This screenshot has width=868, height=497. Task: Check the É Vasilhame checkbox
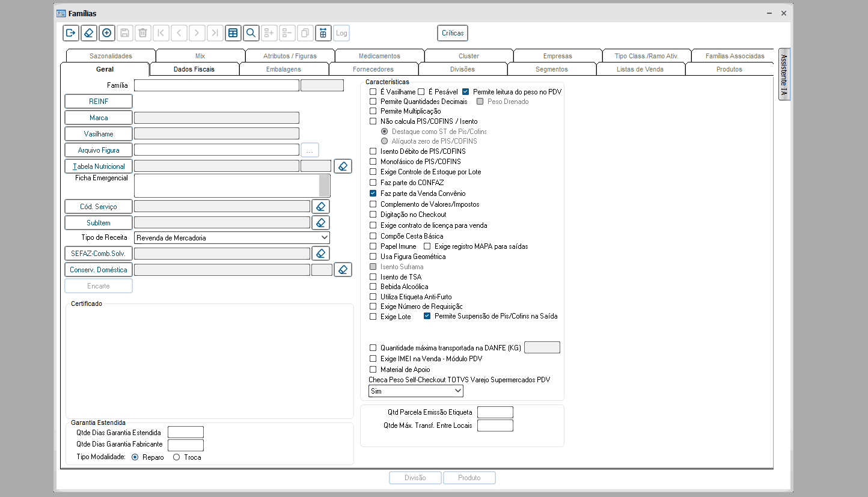[373, 92]
